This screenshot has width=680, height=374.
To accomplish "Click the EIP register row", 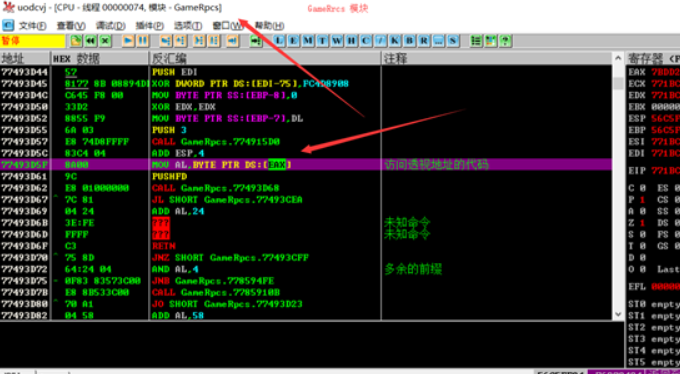I will pos(654,171).
